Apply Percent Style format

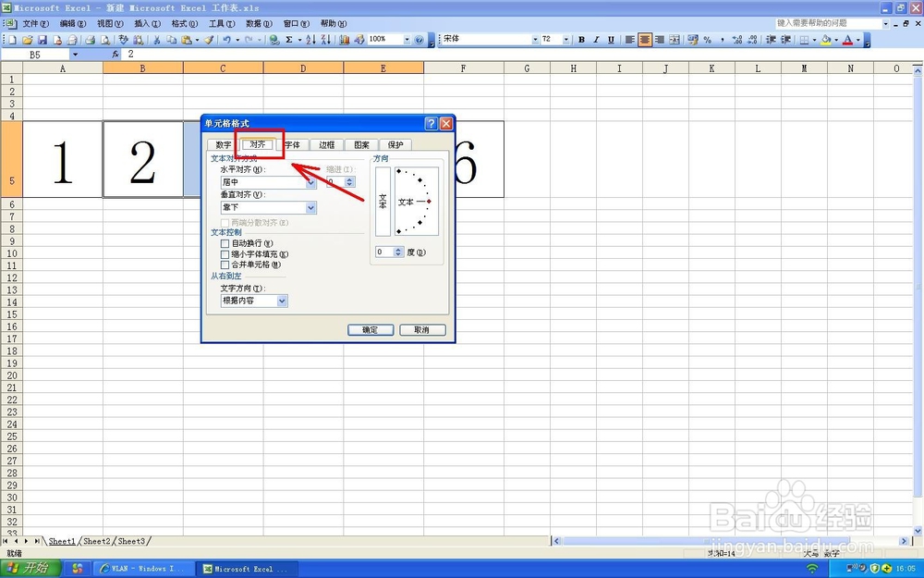(x=707, y=40)
